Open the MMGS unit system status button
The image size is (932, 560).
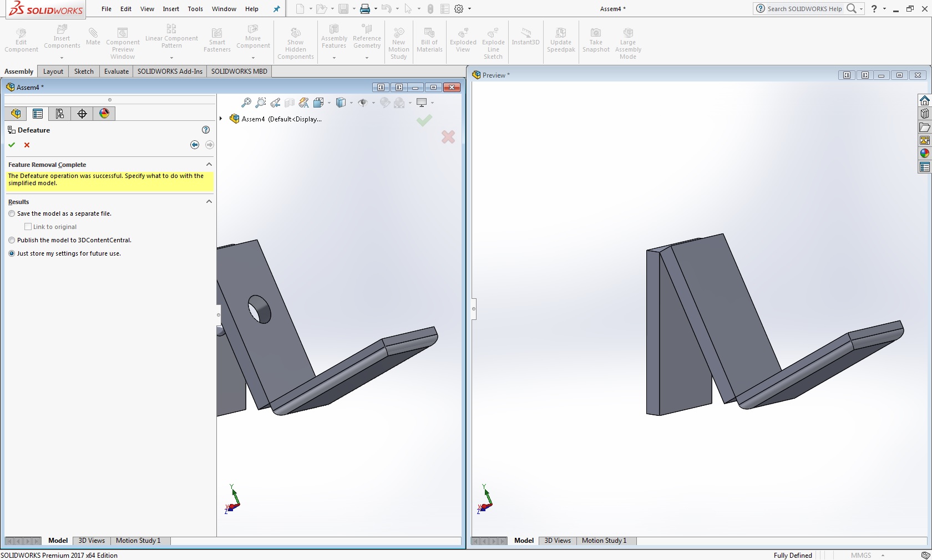pyautogui.click(x=860, y=555)
